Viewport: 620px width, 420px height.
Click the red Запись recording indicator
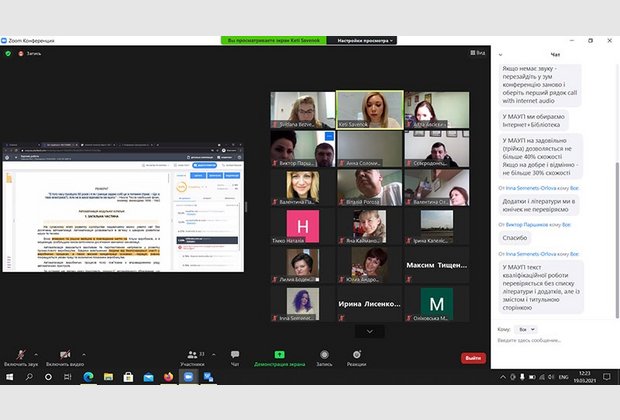point(30,53)
